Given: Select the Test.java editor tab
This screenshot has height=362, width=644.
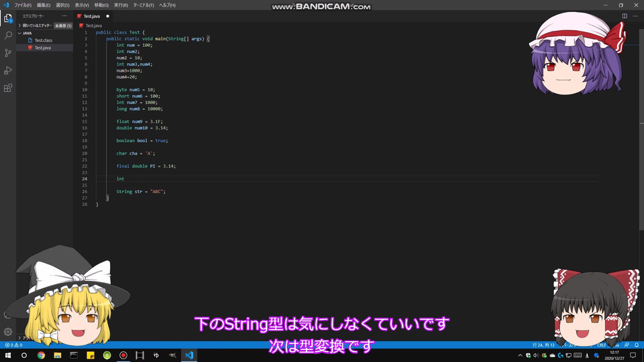Looking at the screenshot, I should (91, 16).
